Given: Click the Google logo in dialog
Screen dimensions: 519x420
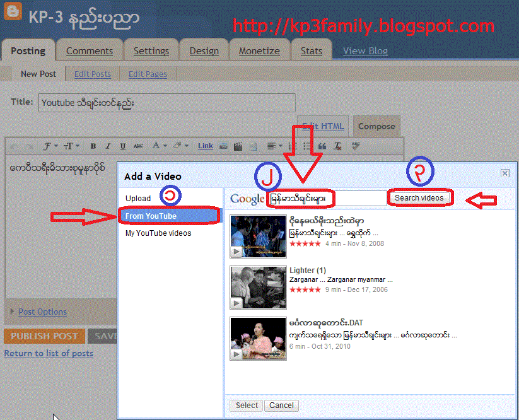Looking at the screenshot, I should point(247,199).
